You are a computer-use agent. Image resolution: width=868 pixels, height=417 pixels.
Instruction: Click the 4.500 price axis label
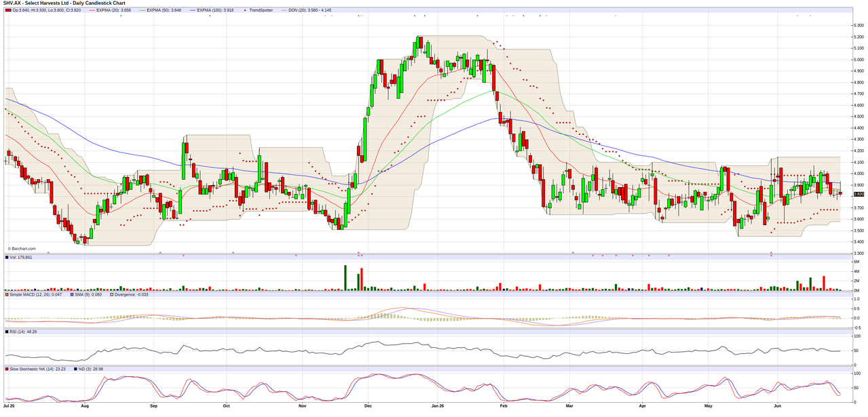click(858, 116)
